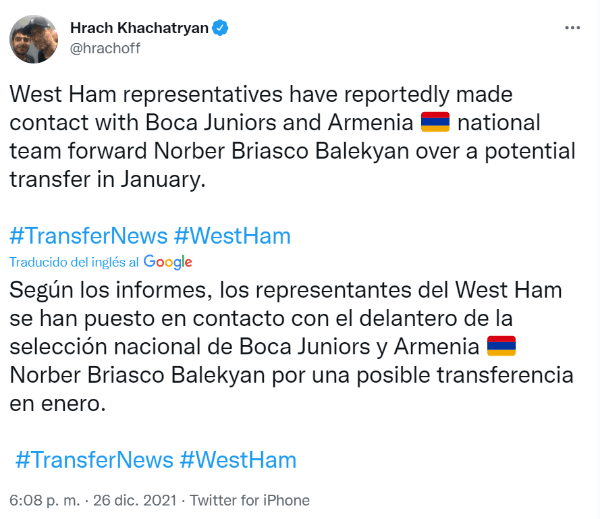Open #WestHam hashtag in the original tweet
Screen dimensions: 600x519
(231, 236)
